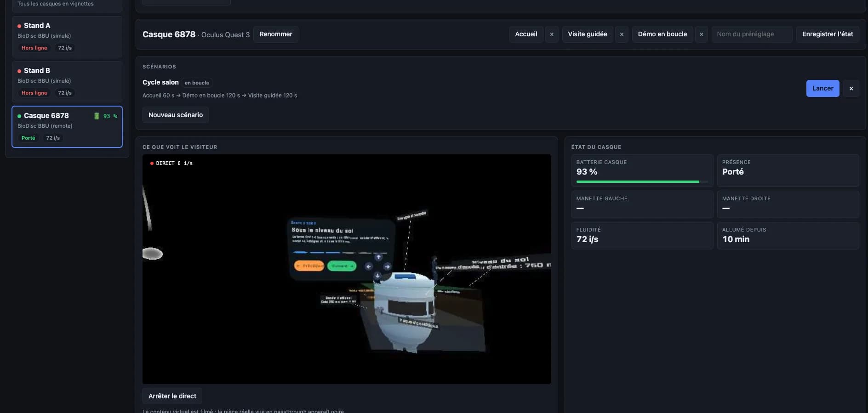This screenshot has height=413, width=868.
Task: Click the DIRECT 6 i/s indicator
Action: [171, 163]
